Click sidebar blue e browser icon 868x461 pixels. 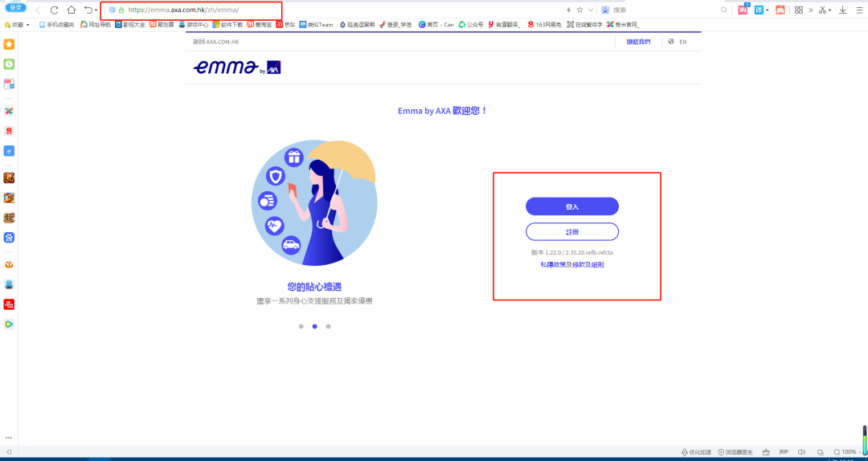click(x=9, y=150)
